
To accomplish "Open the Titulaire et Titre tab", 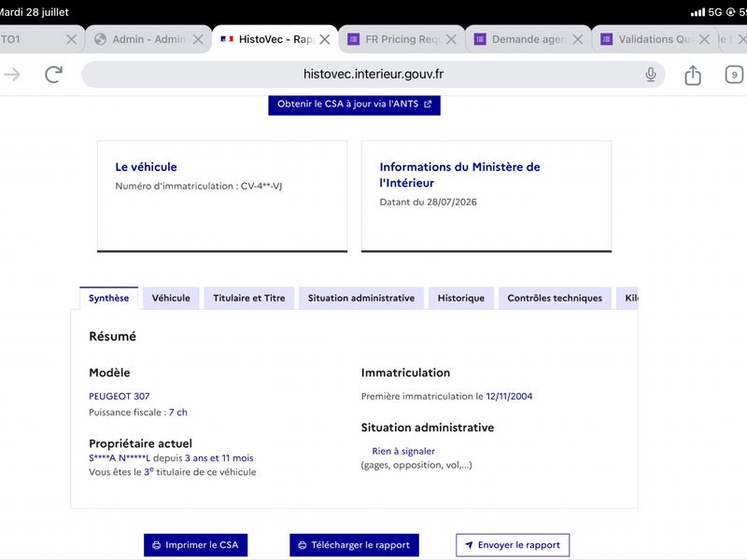I will click(249, 298).
